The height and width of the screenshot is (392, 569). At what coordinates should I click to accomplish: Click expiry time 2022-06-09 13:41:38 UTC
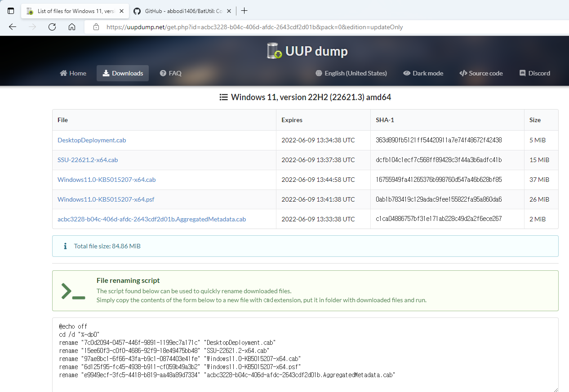318,199
